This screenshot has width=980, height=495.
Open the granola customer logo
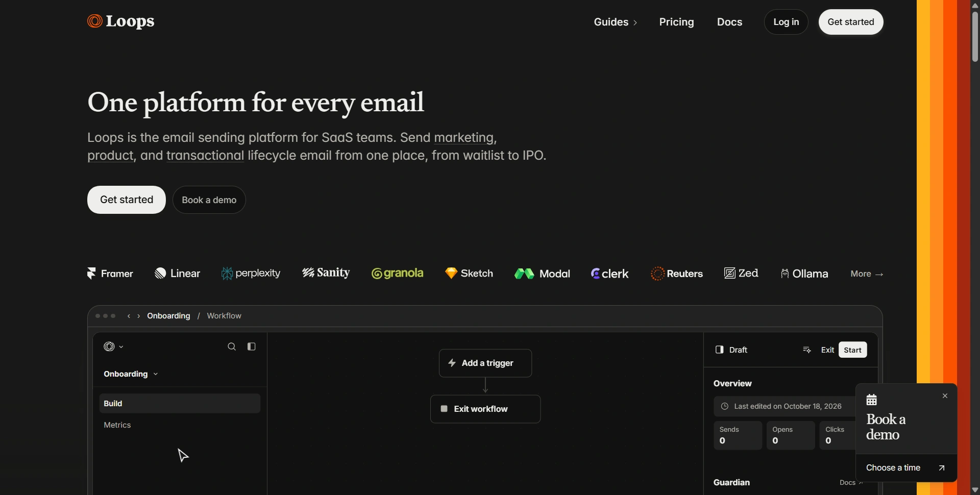click(x=398, y=274)
